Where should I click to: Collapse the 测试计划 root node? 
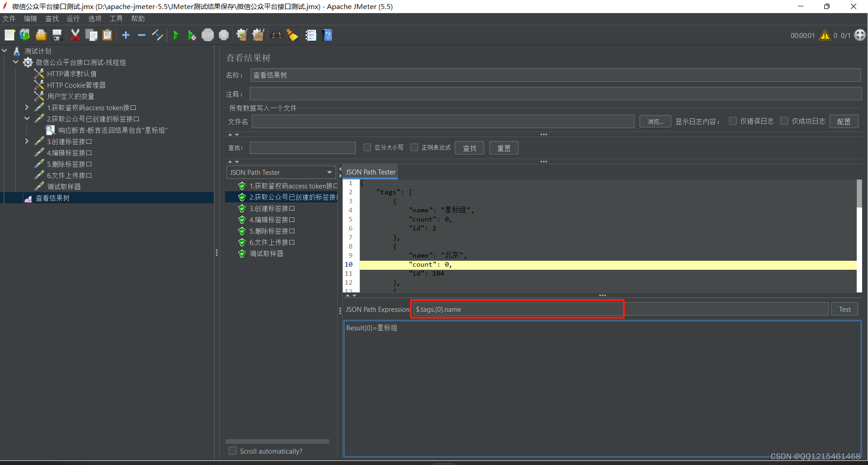tap(5, 51)
